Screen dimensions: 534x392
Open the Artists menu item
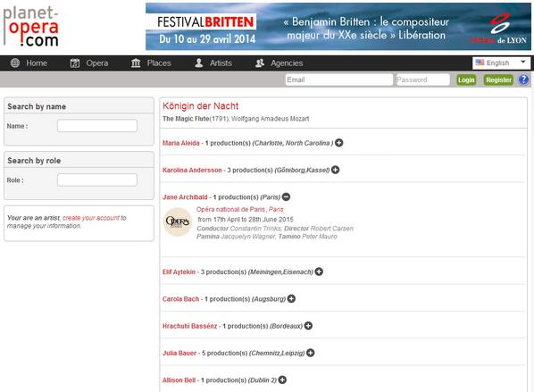[221, 63]
